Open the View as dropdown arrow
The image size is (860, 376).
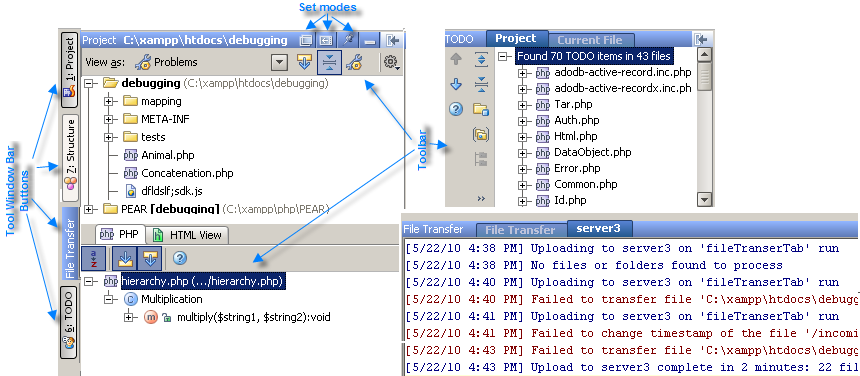point(280,62)
